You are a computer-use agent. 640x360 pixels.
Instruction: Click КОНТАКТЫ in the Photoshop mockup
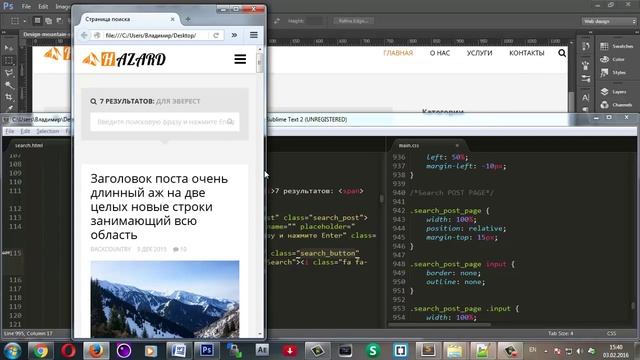coord(527,53)
